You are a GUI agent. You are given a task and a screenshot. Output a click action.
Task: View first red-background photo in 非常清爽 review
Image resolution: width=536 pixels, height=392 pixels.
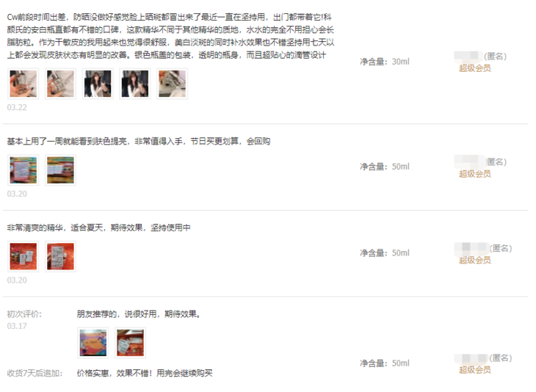pos(23,257)
